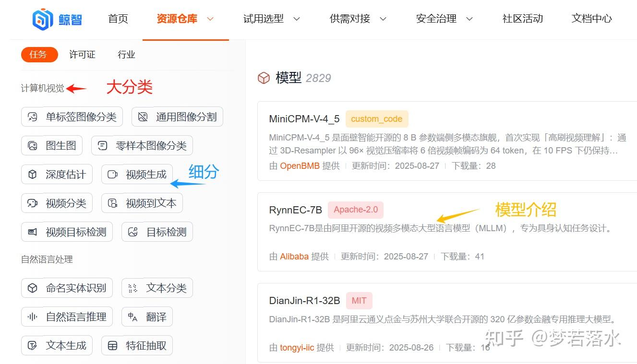Click the 目标检测 tag icon

(133, 232)
